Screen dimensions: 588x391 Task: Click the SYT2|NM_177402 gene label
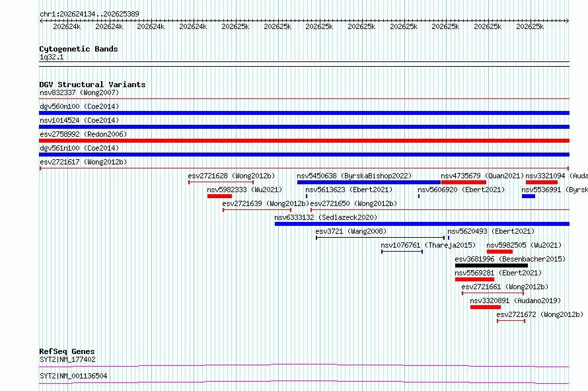tap(67, 359)
